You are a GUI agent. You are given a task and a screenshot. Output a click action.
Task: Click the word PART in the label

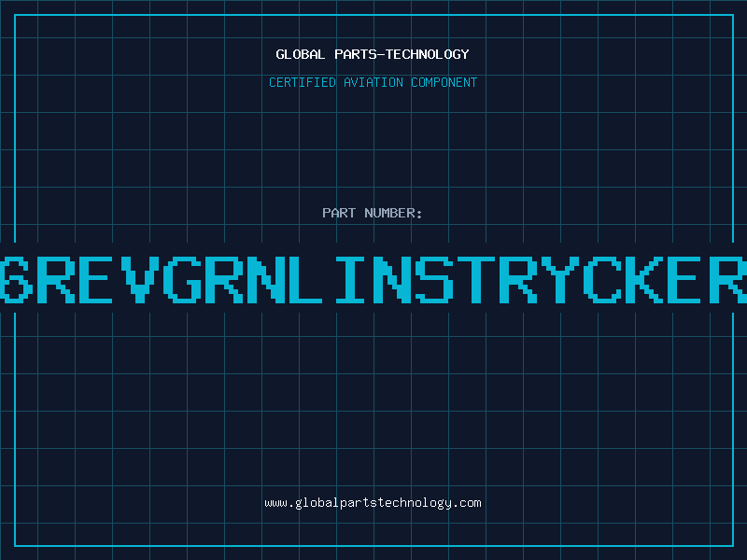[x=339, y=213]
